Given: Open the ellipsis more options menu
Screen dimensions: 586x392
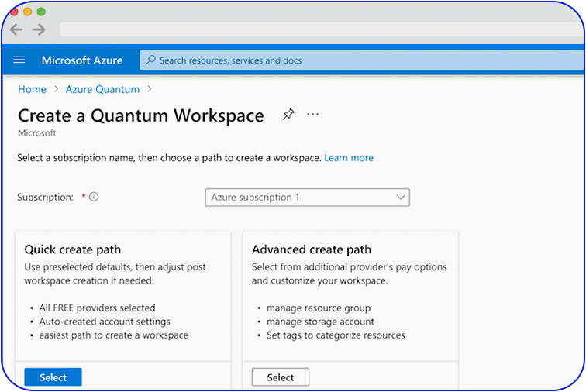Looking at the screenshot, I should click(x=313, y=114).
